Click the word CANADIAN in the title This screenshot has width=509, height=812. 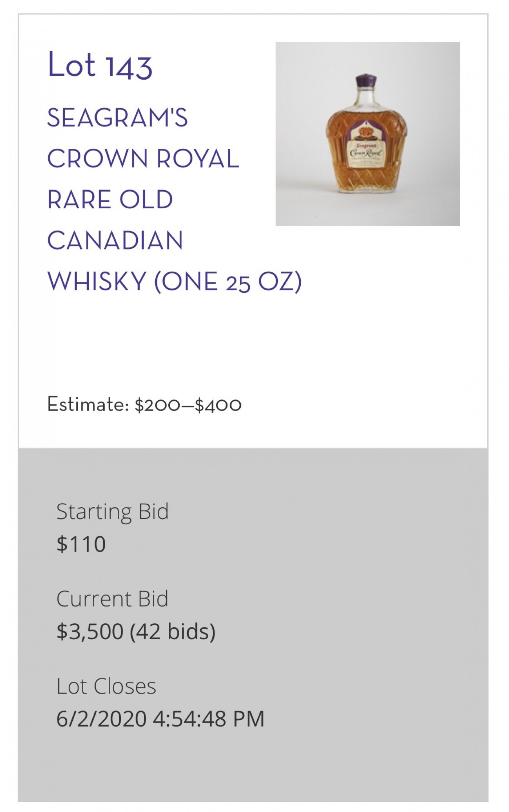tap(115, 240)
